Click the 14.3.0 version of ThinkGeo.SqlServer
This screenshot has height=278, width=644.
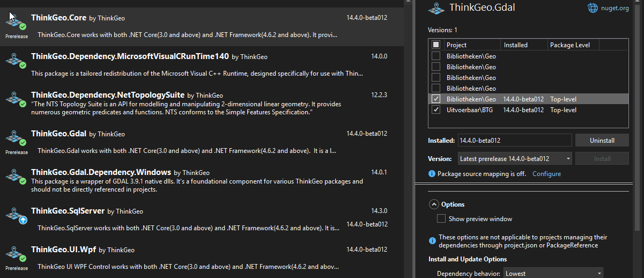click(x=379, y=211)
